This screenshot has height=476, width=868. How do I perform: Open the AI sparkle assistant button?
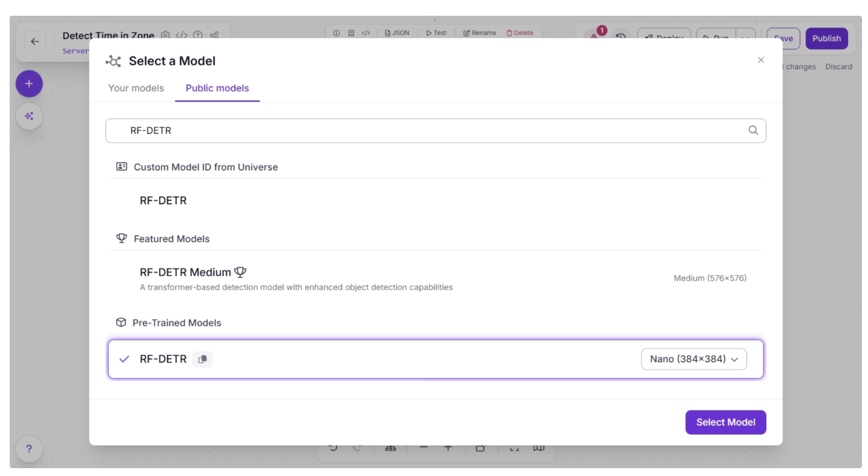tap(29, 116)
